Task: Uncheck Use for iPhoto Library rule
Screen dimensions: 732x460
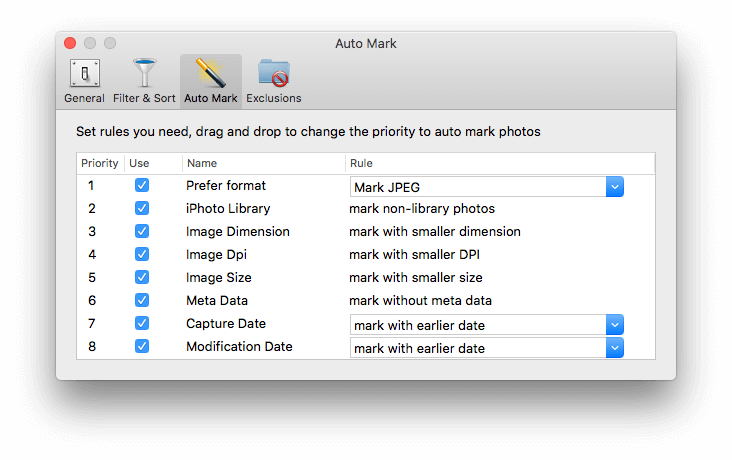Action: coord(142,208)
